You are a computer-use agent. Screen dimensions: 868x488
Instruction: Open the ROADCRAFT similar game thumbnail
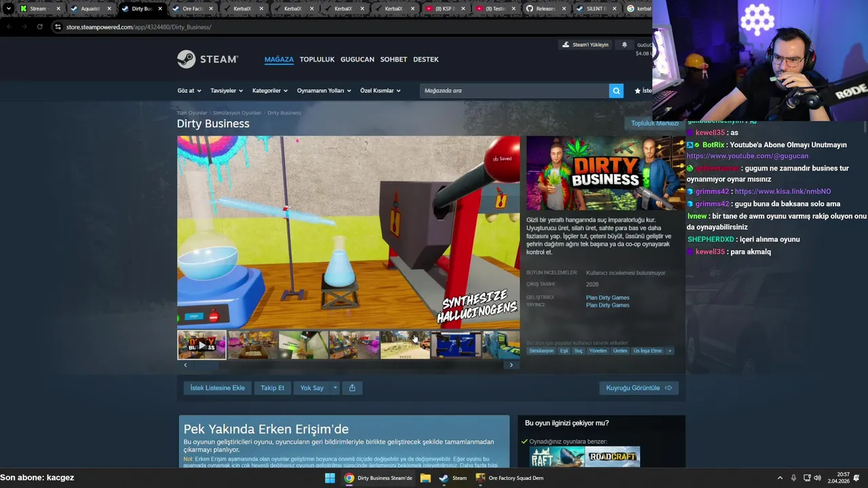pos(612,457)
